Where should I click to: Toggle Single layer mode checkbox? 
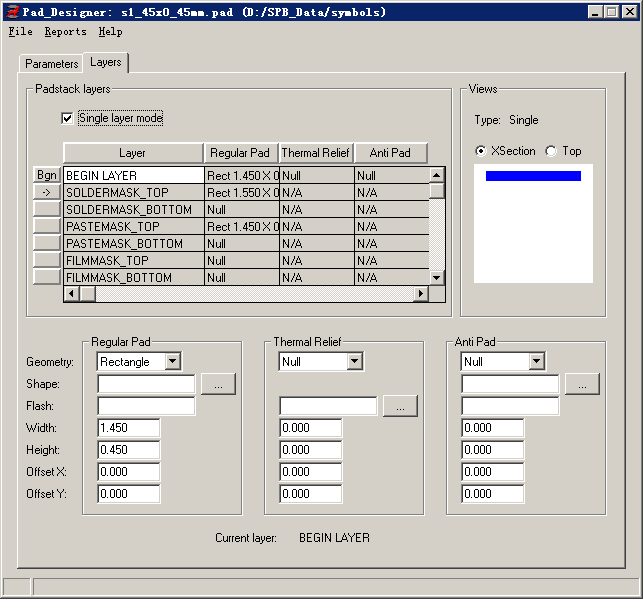point(67,118)
